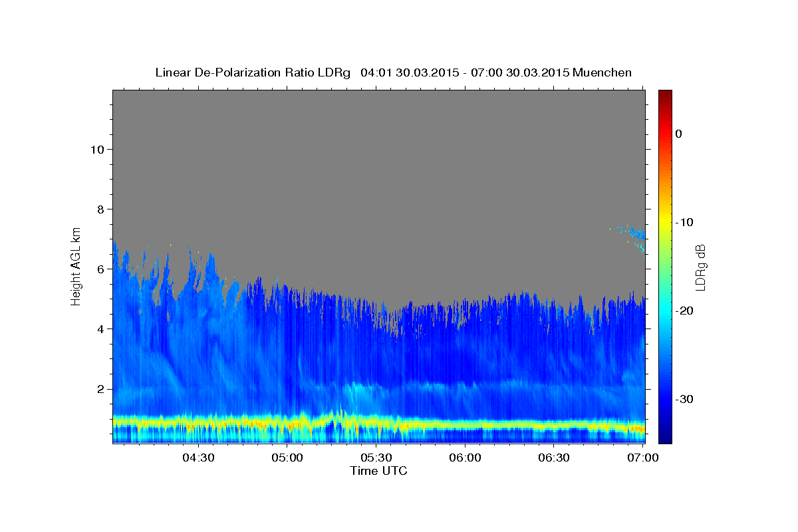The image size is (798, 532).
Task: Click the dark blue bottom of colorbar
Action: coord(665,436)
